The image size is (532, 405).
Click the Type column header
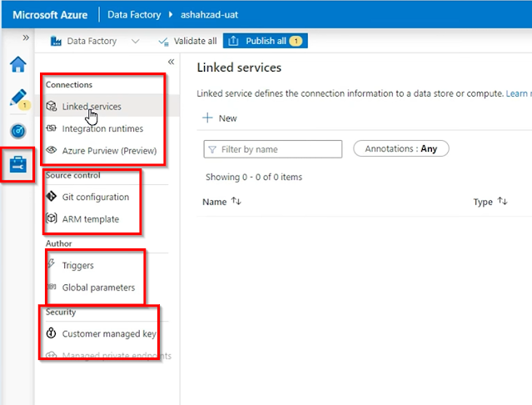[x=483, y=202]
